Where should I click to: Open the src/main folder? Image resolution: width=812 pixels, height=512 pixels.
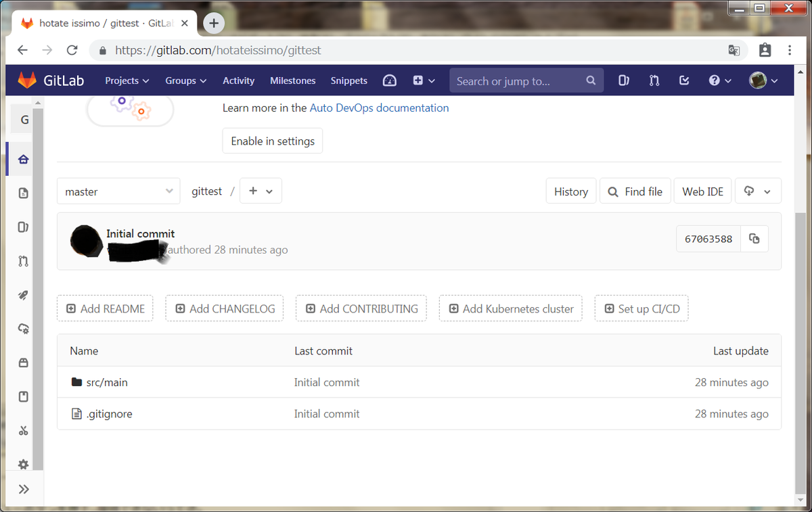[x=107, y=382]
